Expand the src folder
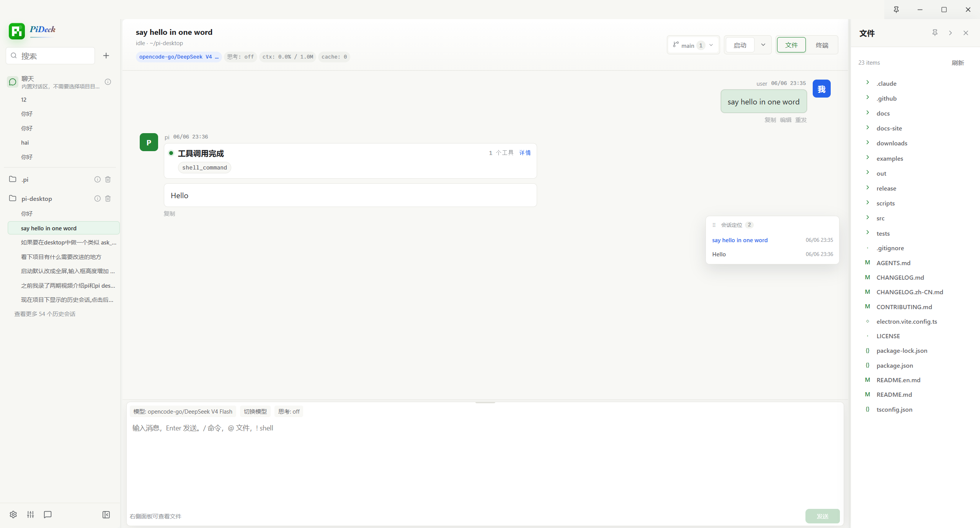 [868, 217]
